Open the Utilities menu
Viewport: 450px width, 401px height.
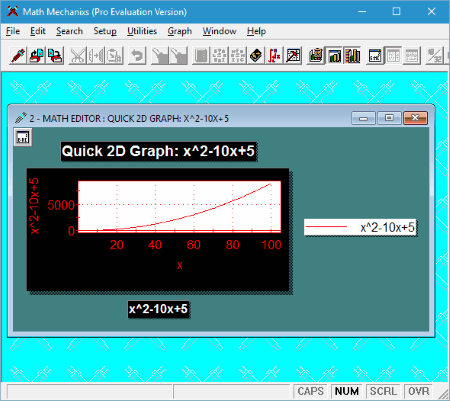(x=142, y=31)
